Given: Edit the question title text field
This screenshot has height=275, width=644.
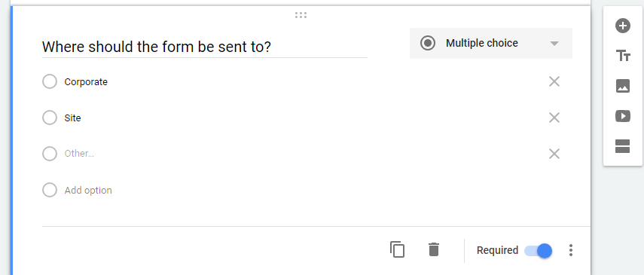Looking at the screenshot, I should pos(205,47).
